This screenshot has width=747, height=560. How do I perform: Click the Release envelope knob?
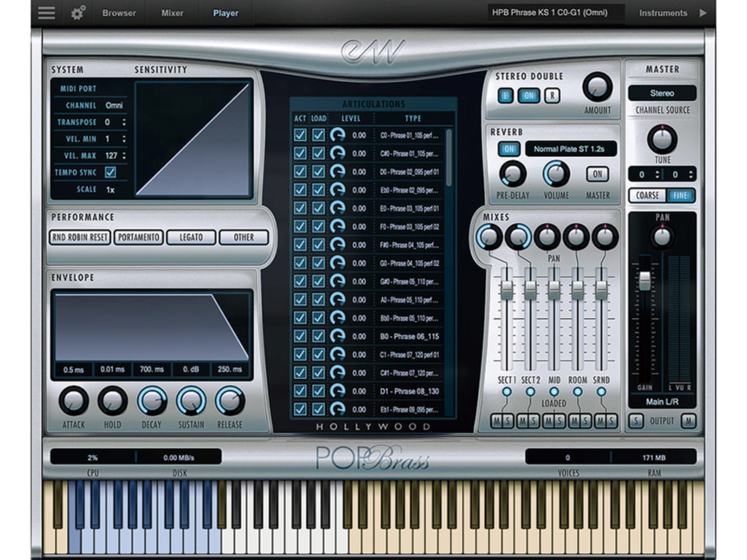pos(230,401)
